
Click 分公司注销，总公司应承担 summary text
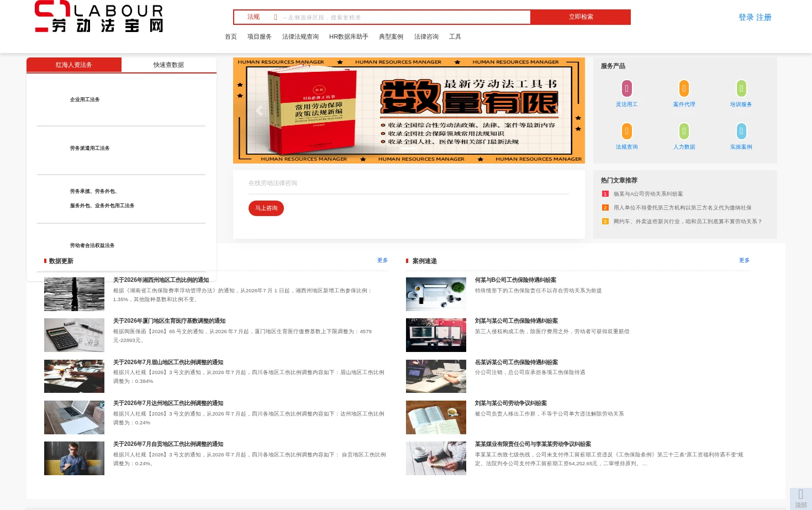coord(530,372)
